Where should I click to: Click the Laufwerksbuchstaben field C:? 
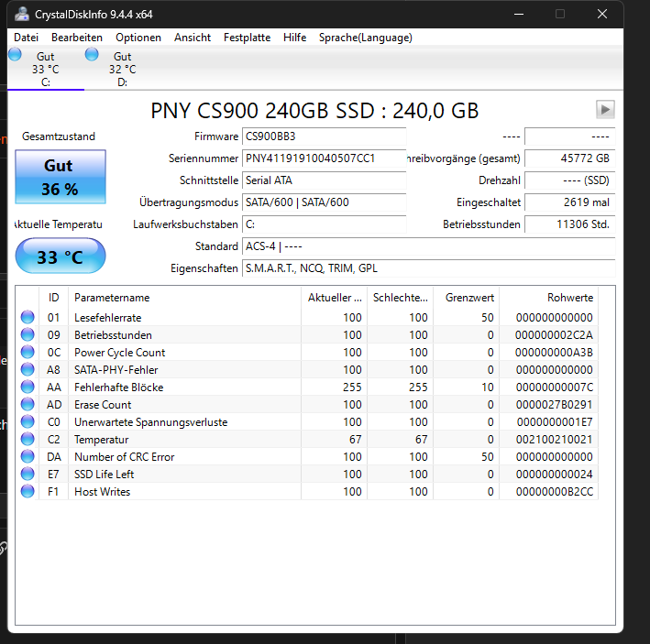pos(325,224)
